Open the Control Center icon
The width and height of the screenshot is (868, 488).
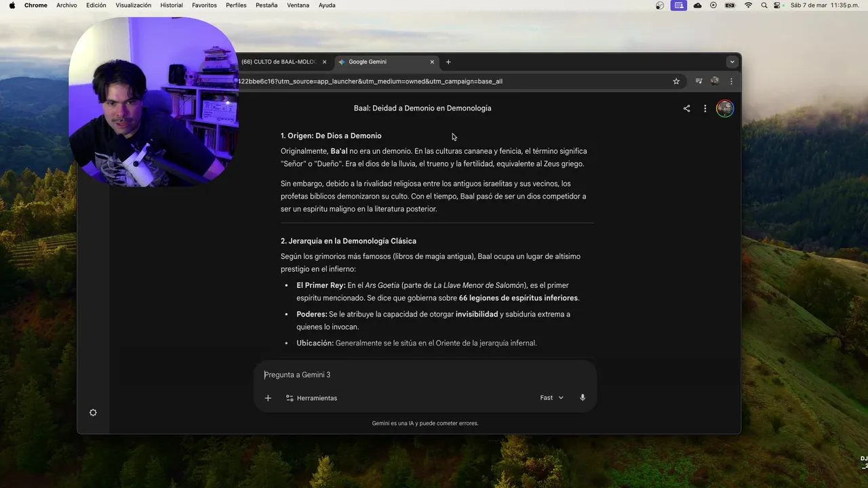[778, 5]
